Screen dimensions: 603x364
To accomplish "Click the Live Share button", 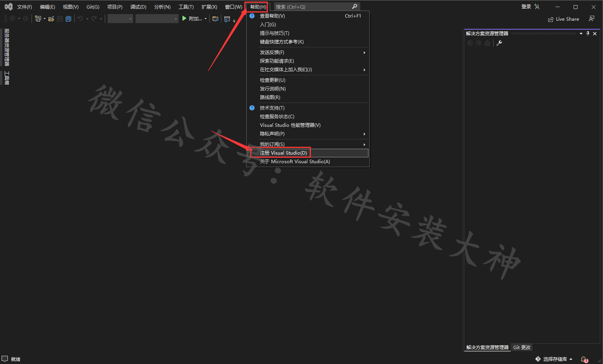I will tap(563, 19).
